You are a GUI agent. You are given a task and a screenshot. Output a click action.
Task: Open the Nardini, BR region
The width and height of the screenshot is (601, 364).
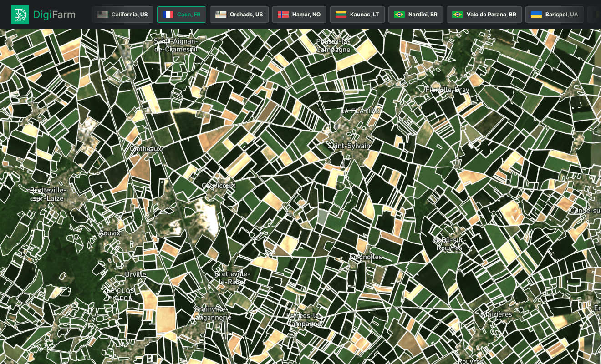click(x=415, y=14)
